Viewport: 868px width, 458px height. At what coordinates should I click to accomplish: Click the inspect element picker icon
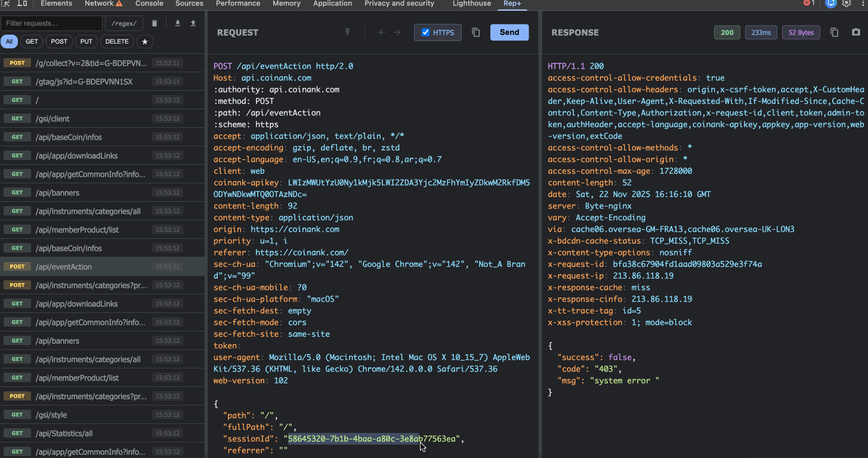[7, 4]
